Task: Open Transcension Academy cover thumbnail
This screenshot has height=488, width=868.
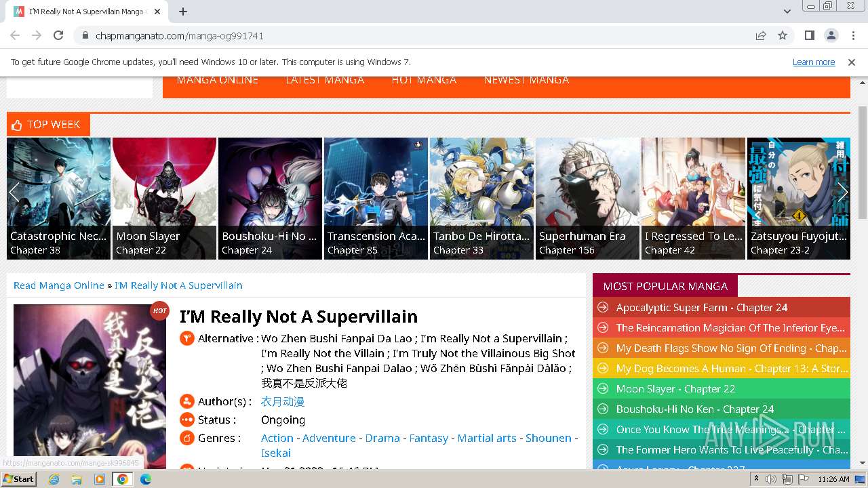Action: pyautogui.click(x=376, y=199)
